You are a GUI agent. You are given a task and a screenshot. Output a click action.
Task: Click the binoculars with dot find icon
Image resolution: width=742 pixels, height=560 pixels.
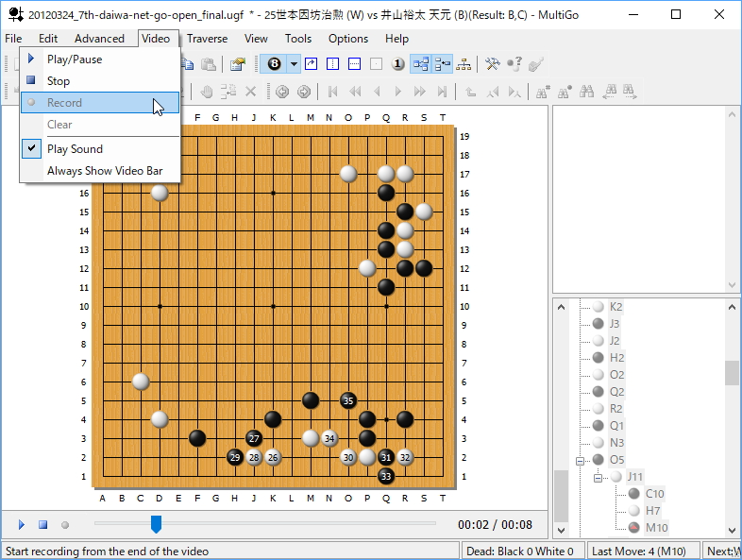[565, 92]
